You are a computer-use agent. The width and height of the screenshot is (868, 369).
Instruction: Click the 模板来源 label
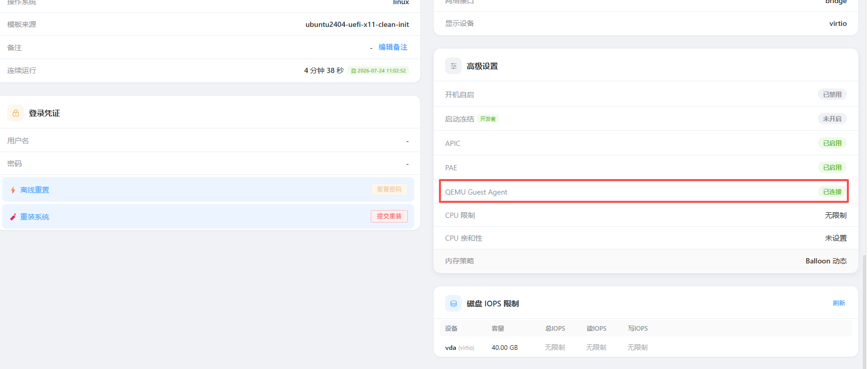coord(22,24)
